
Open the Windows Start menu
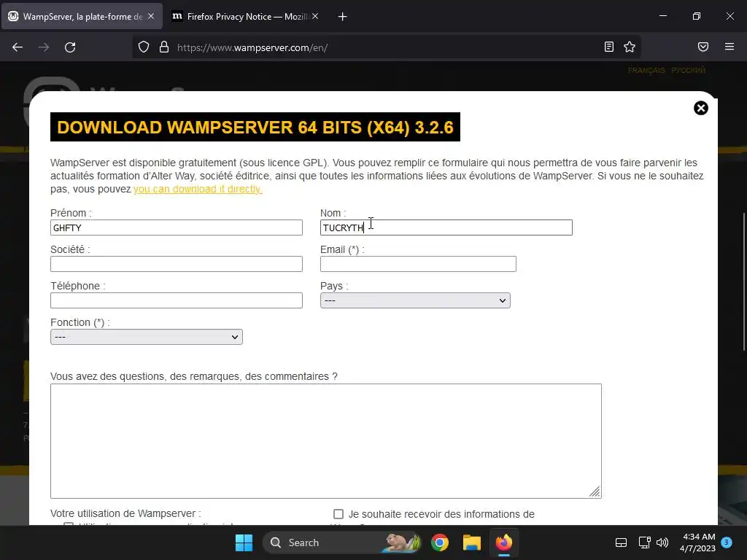pyautogui.click(x=244, y=542)
